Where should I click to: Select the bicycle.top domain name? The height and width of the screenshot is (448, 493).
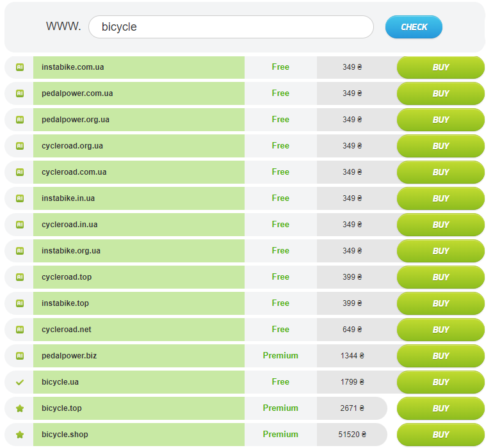pyautogui.click(x=61, y=408)
